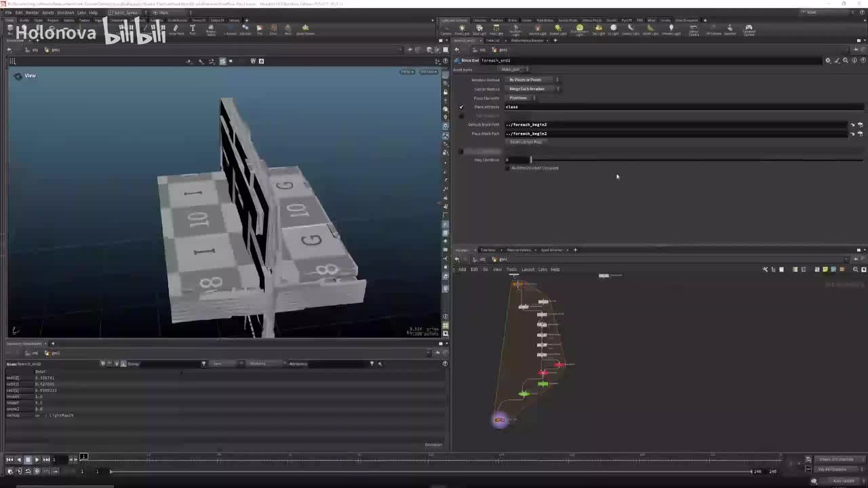Viewport: 868px width, 488px height.
Task: Switch to the Tree View tab
Action: (x=488, y=250)
